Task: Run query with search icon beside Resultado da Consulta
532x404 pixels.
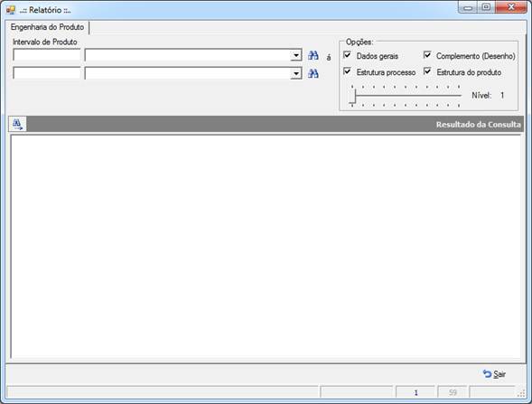Action: tap(17, 124)
